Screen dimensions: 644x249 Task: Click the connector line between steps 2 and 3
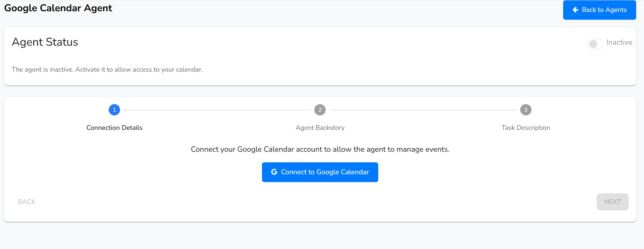point(423,110)
